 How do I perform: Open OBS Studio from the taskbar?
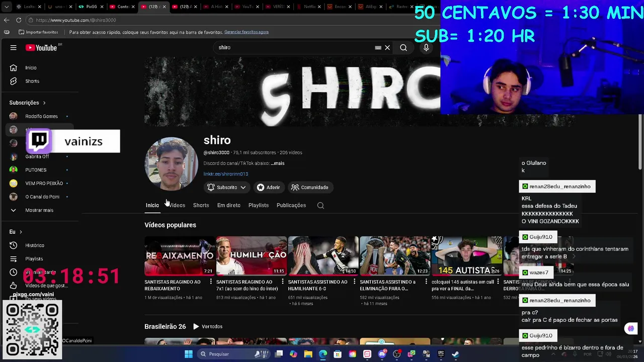click(397, 354)
